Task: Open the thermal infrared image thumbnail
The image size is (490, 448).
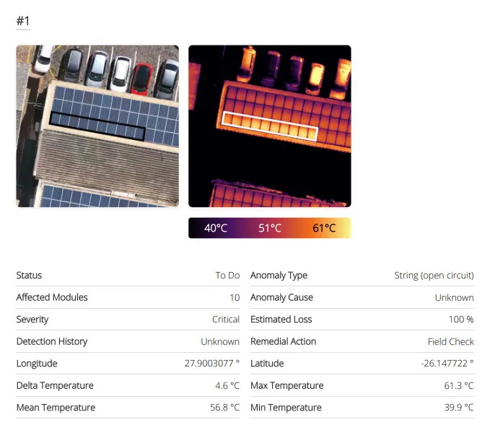Action: click(270, 126)
